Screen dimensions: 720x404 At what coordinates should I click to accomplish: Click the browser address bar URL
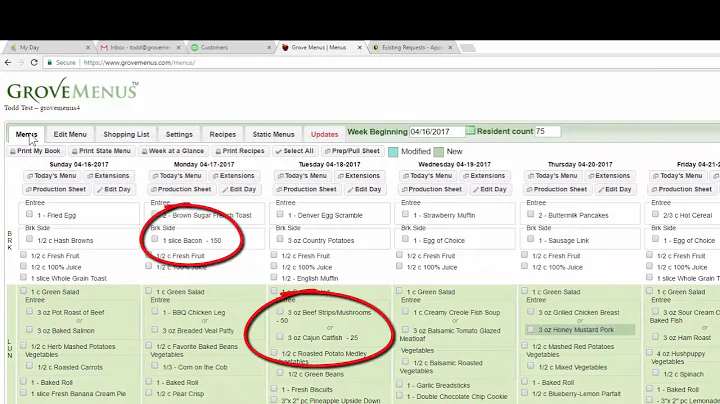(140, 63)
